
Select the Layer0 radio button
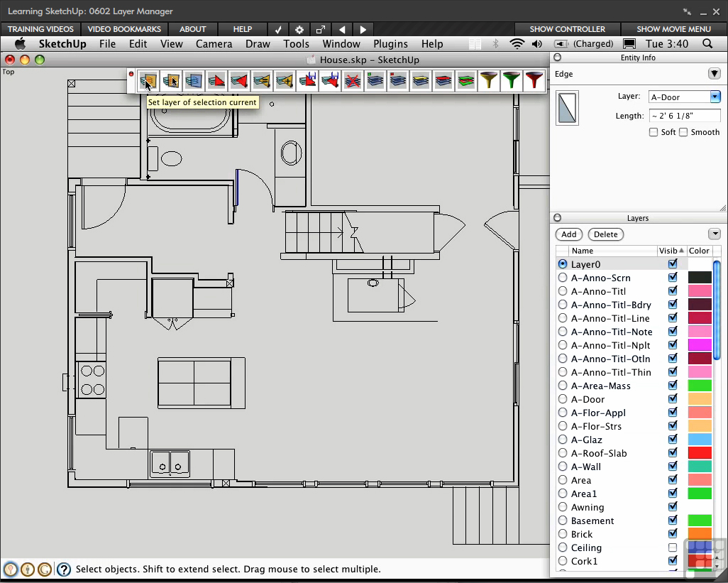click(563, 264)
